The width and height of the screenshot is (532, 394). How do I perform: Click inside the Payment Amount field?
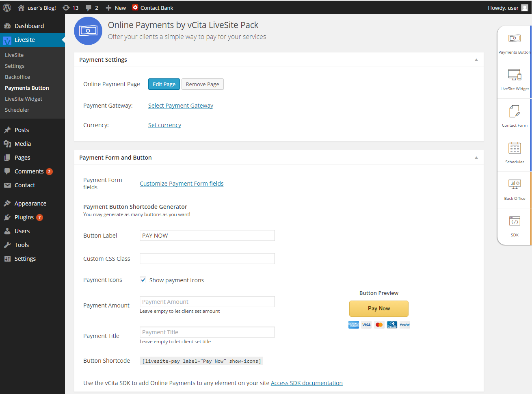(207, 301)
